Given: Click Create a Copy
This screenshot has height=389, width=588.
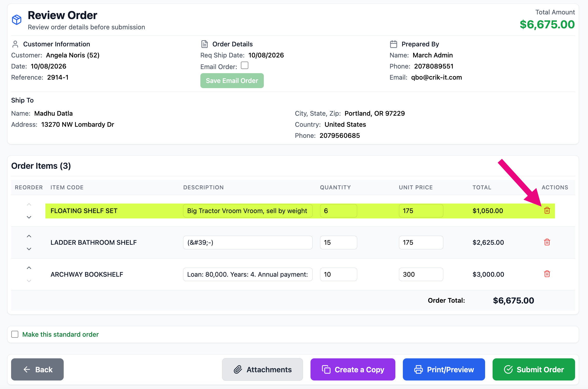Looking at the screenshot, I should [x=353, y=369].
